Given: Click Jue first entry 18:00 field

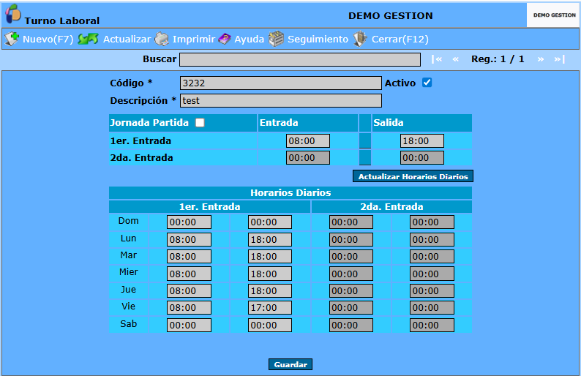Looking at the screenshot, I should [x=270, y=291].
